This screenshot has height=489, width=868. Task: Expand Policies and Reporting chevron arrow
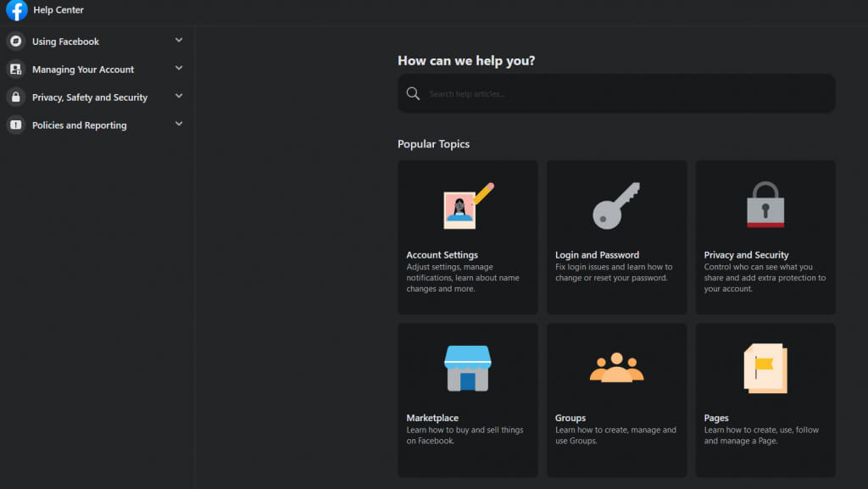click(179, 125)
